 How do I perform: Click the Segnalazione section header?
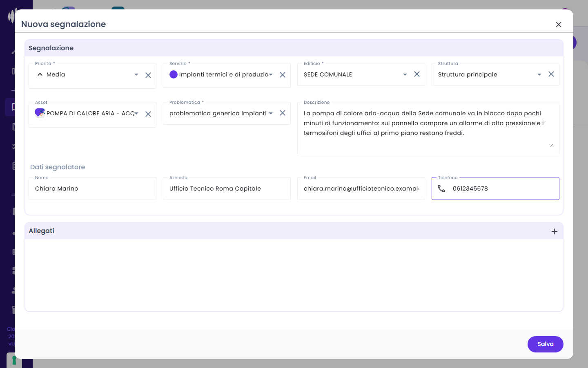294,48
